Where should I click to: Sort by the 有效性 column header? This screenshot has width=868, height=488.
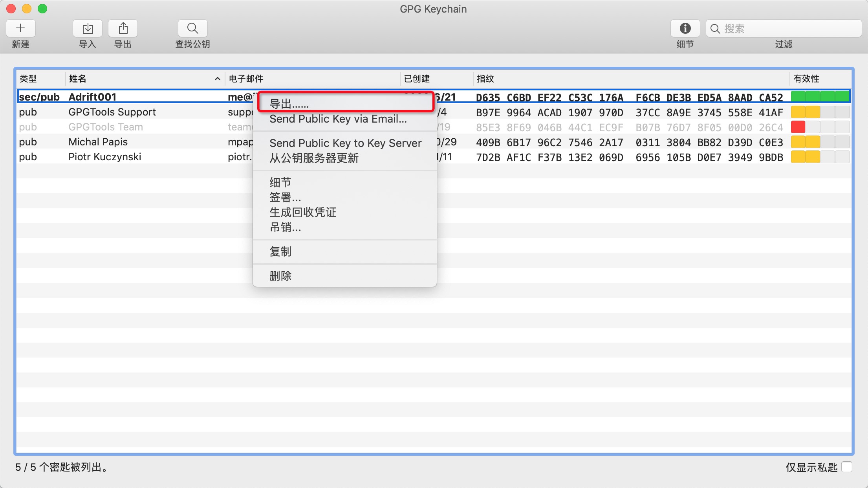pos(806,79)
